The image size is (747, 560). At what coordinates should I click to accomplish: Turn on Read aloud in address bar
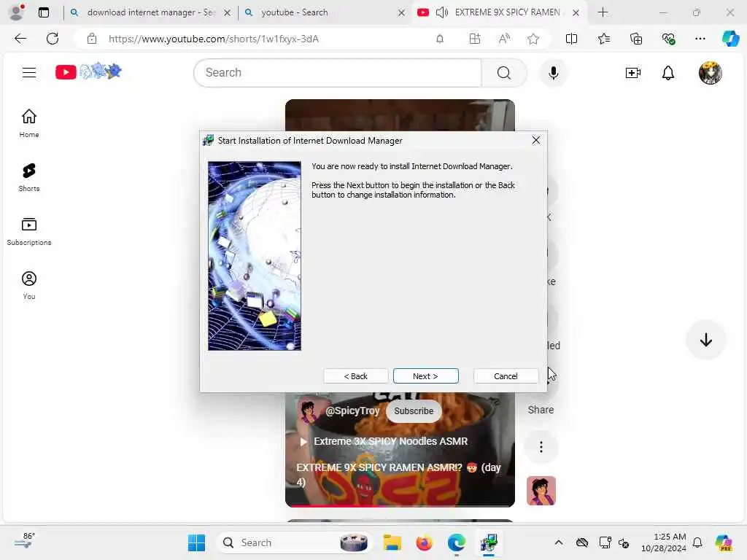pyautogui.click(x=503, y=39)
